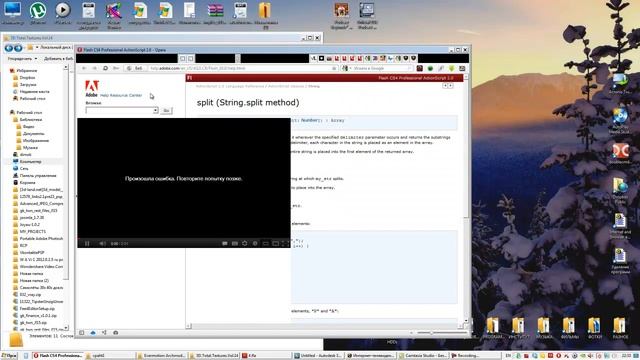Select Панель управления in Explorer tree
The width and height of the screenshot is (640, 360).
pos(38,176)
